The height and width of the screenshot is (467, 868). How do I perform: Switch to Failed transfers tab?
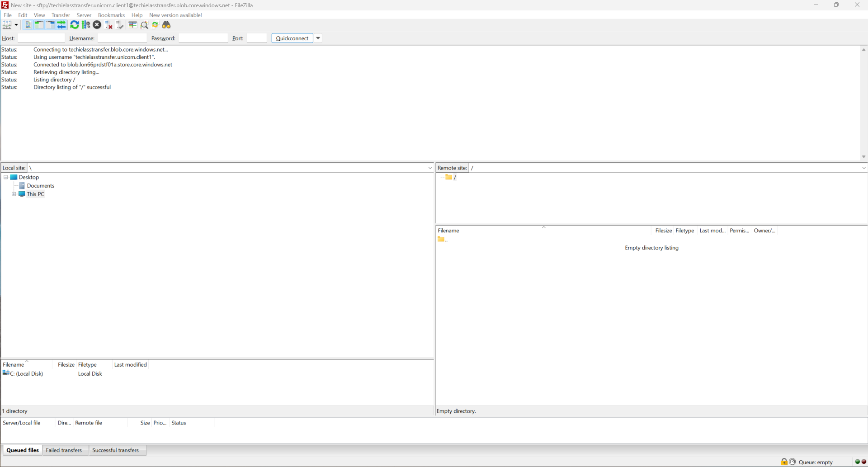pos(64,450)
